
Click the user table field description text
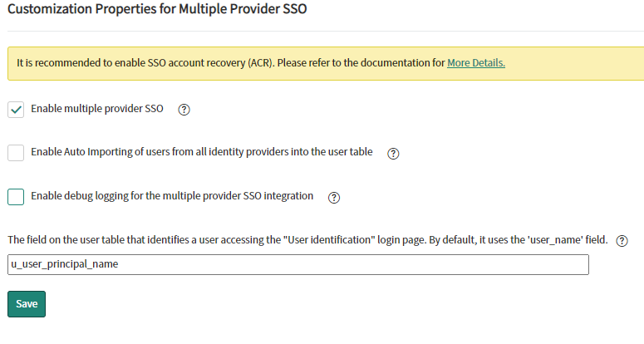pos(307,240)
